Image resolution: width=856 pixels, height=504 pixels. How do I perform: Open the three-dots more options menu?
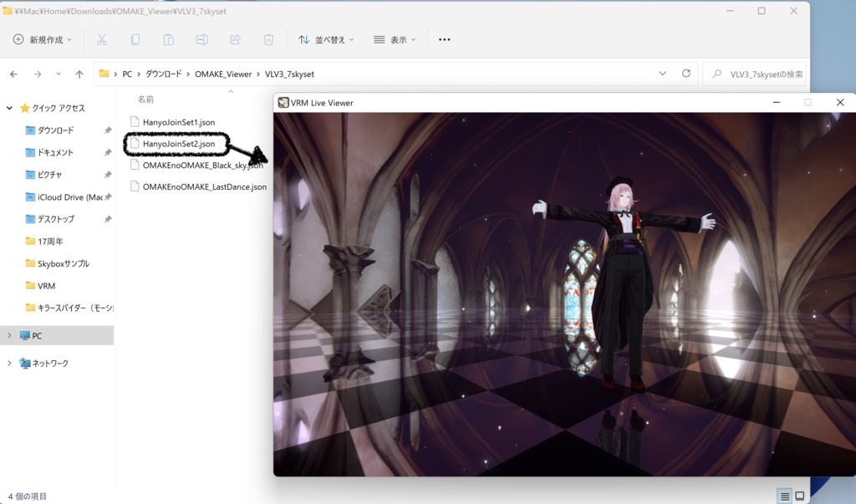click(x=445, y=39)
